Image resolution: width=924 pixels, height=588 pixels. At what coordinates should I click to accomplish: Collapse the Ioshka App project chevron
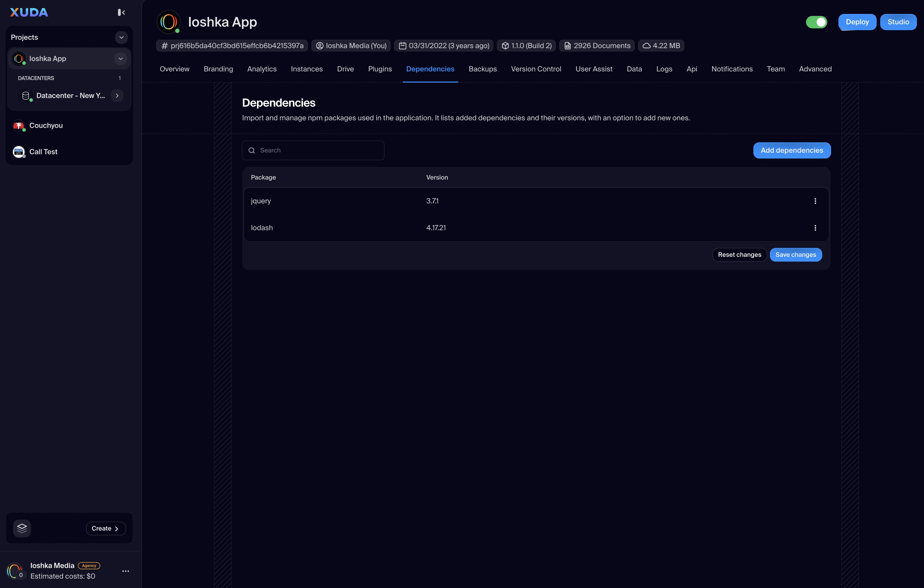(120, 59)
